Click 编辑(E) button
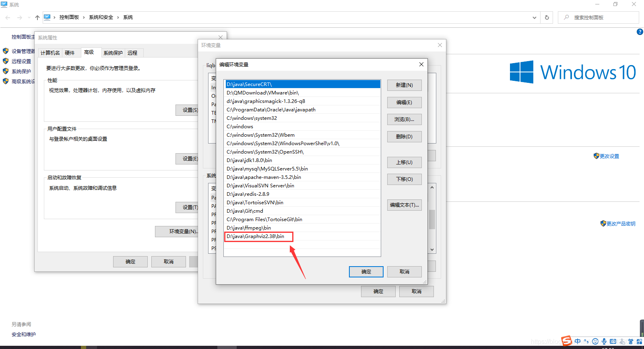The height and width of the screenshot is (349, 644). point(404,103)
